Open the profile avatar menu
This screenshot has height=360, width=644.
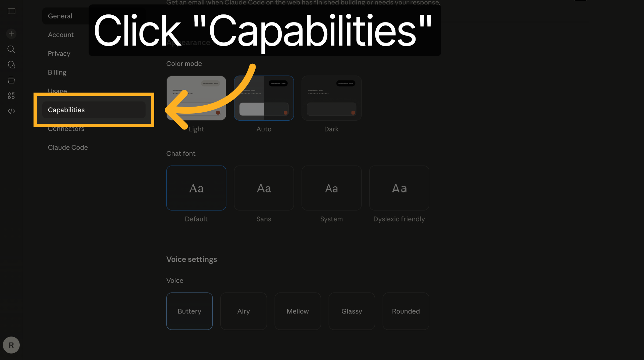pos(11,345)
